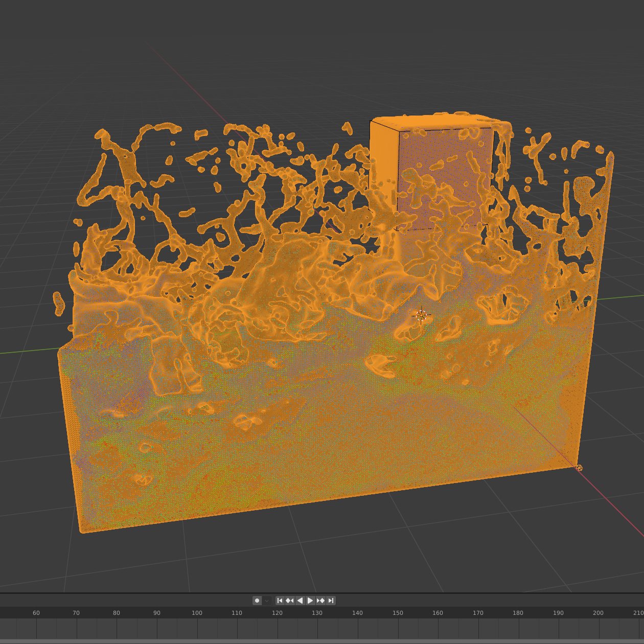This screenshot has width=644, height=644.
Task: Click frame 120 on the timeline ruler
Action: (277, 613)
